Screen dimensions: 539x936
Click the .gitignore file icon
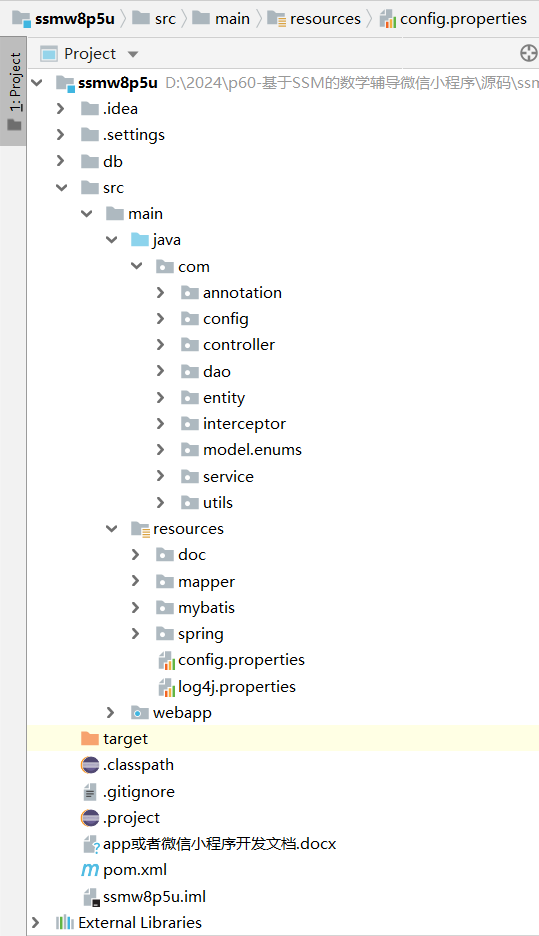point(90,792)
